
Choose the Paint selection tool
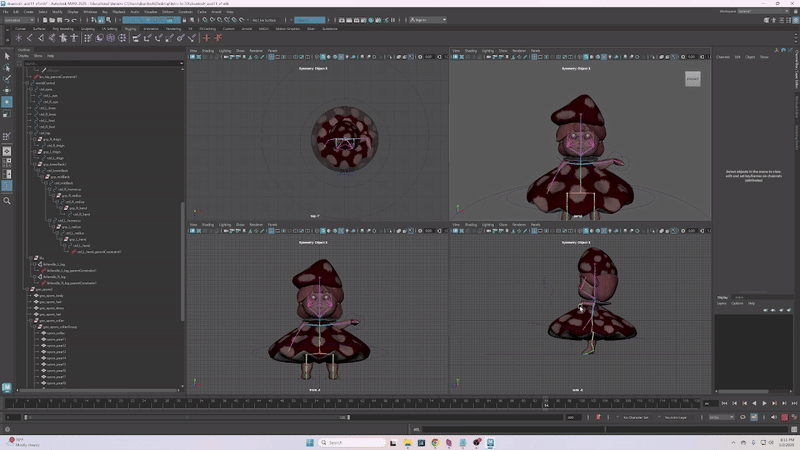(x=7, y=78)
